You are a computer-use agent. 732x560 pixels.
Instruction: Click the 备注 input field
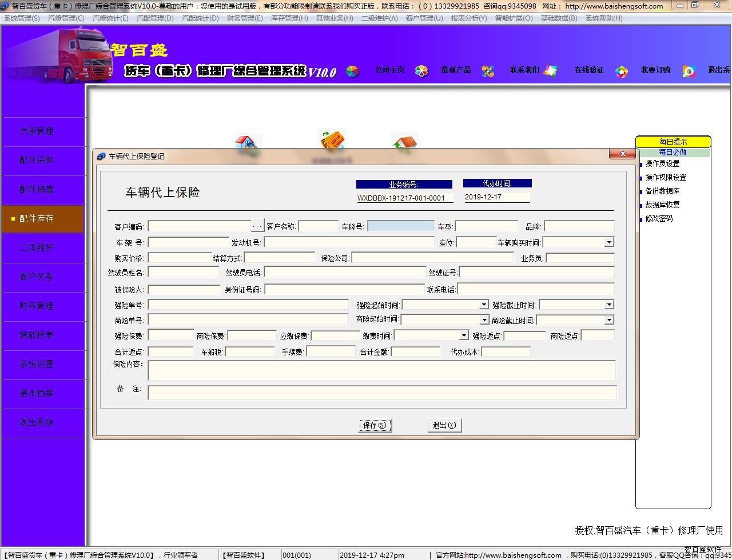click(382, 392)
